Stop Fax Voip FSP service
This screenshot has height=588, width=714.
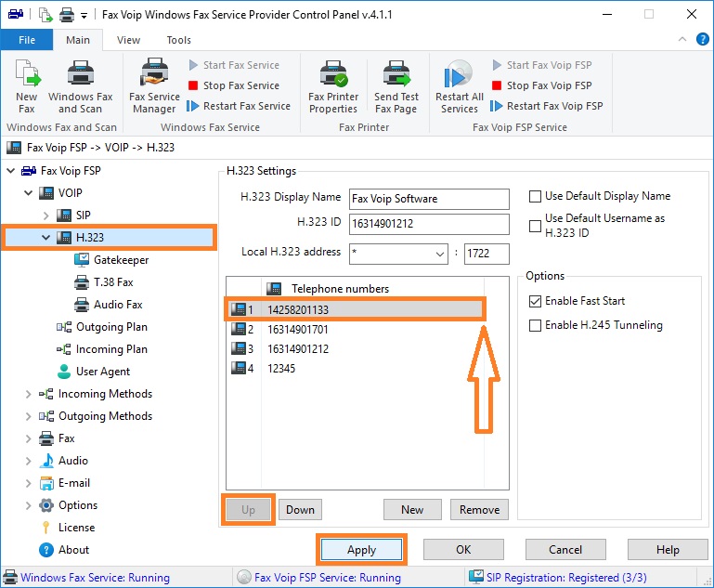542,85
